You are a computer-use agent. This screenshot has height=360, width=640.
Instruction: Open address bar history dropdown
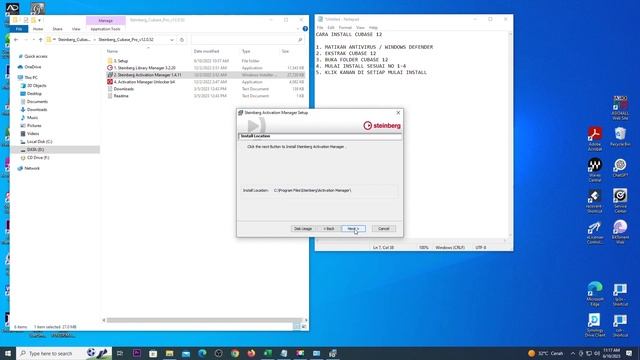click(172, 40)
